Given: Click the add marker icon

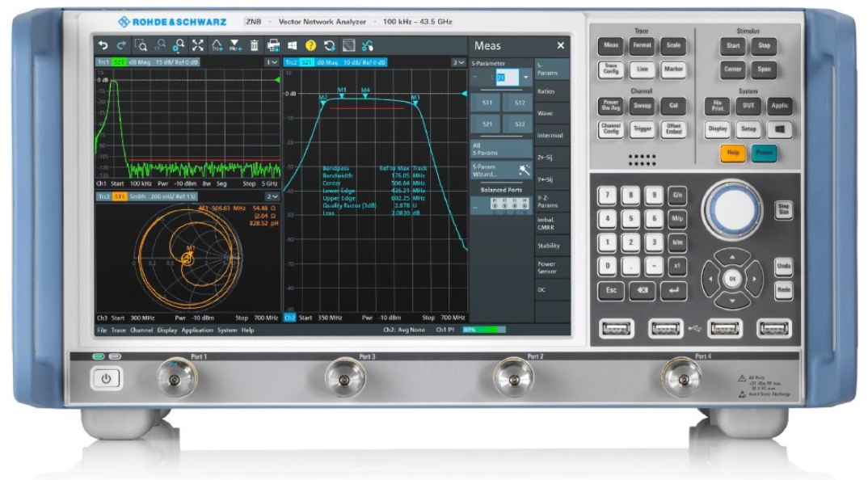Looking at the screenshot, I should (x=235, y=46).
